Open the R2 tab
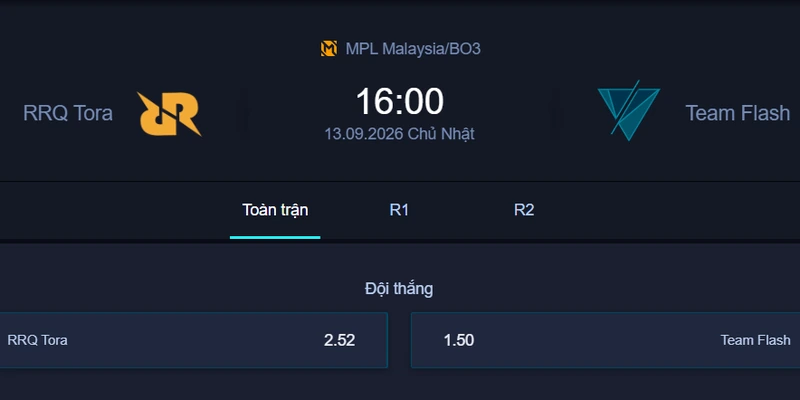Viewport: 800px width, 400px height. (524, 210)
